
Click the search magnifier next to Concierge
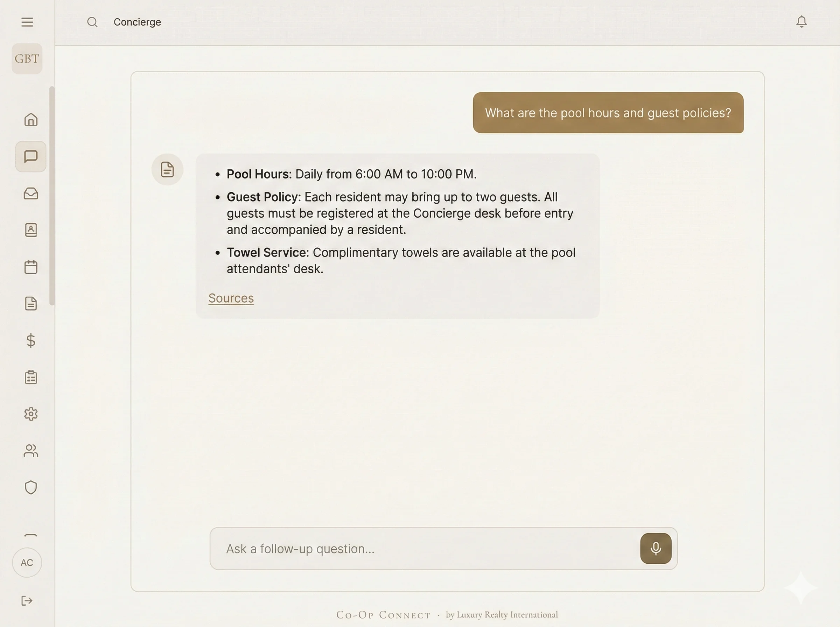pyautogui.click(x=92, y=22)
